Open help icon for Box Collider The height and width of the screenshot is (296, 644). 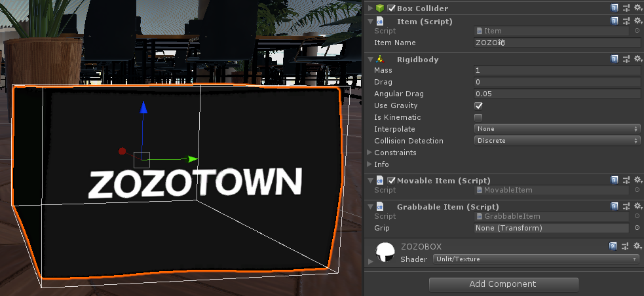[614, 8]
